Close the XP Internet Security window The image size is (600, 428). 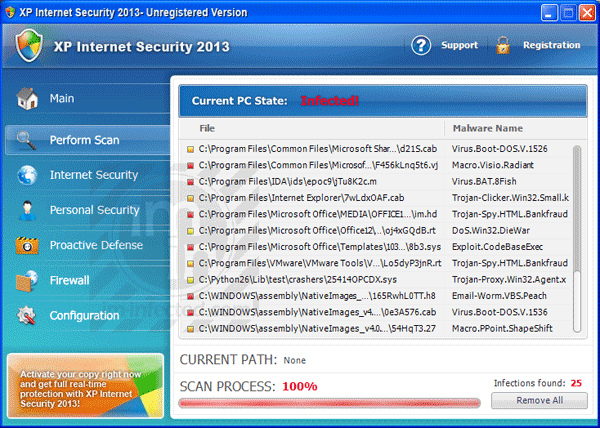point(587,13)
